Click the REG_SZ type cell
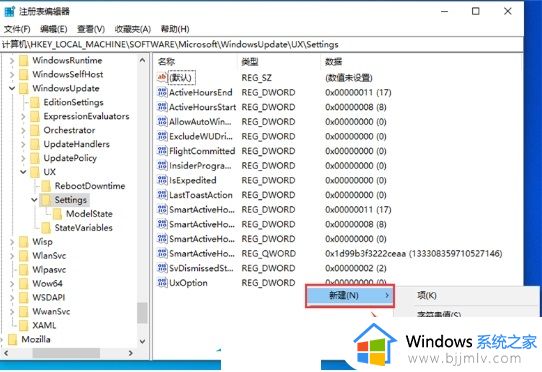Viewport: 542px width, 372px height. (256, 77)
